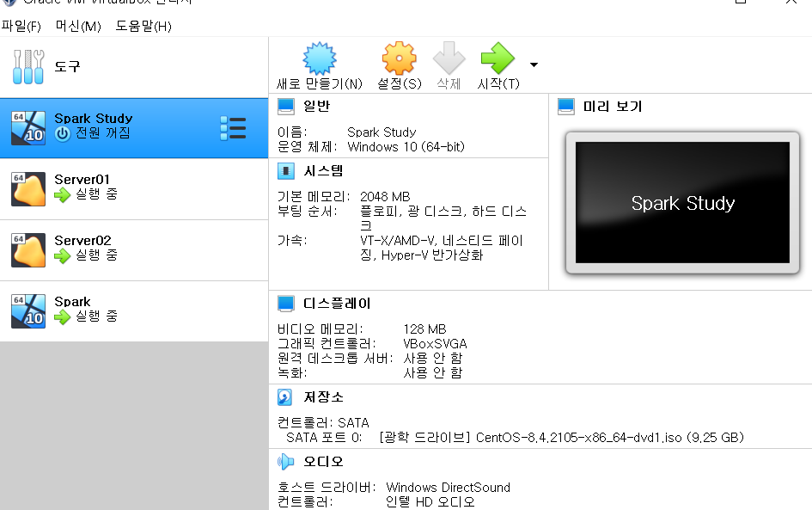
Task: Select Server02 VM icon
Action: [28, 249]
